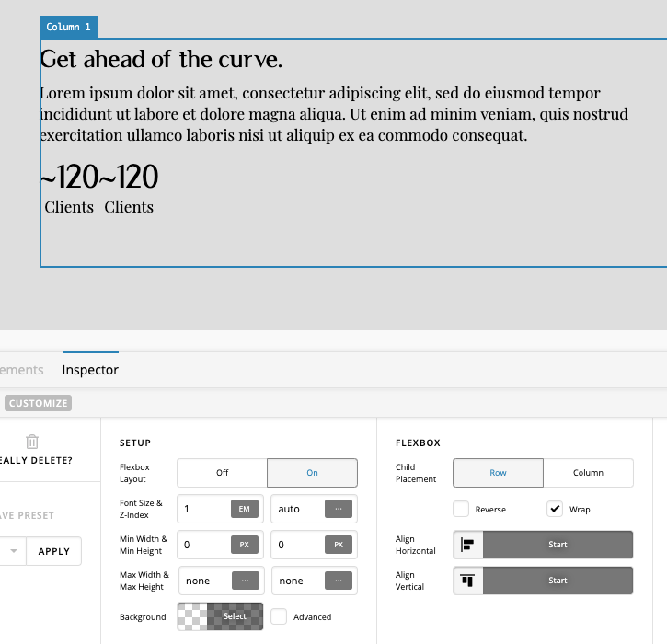Open Align Vertical Start dropdown
667x644 pixels.
point(558,581)
